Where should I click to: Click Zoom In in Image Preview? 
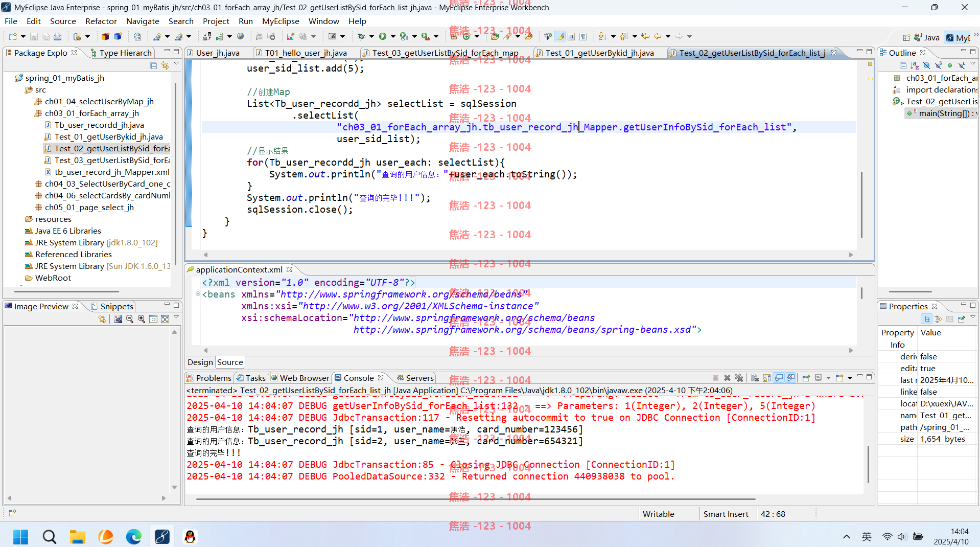click(x=142, y=319)
